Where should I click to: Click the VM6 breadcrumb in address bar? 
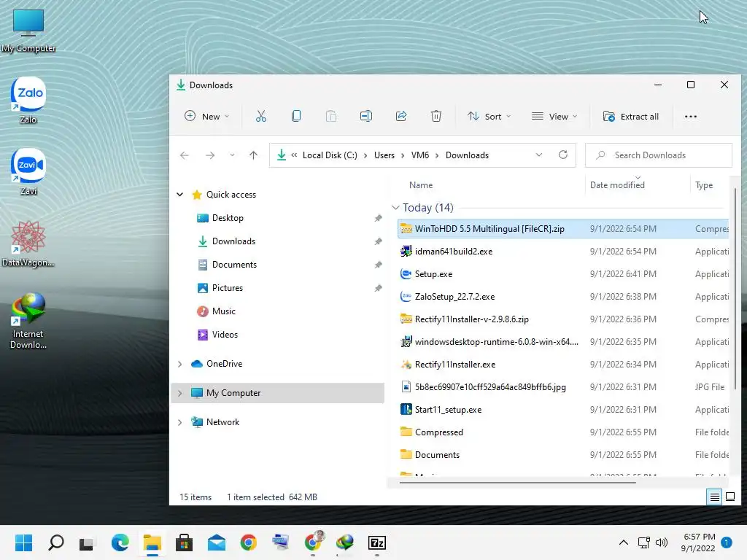pyautogui.click(x=419, y=155)
